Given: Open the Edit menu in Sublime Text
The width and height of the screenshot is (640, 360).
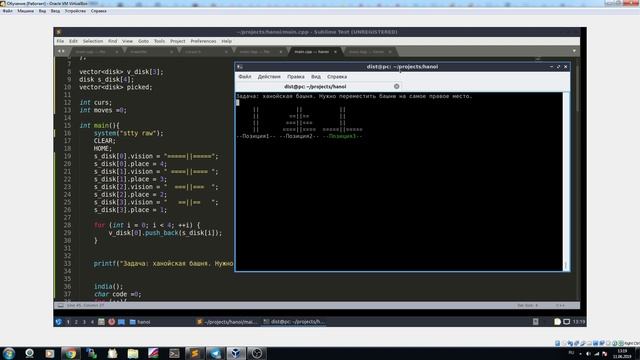Looking at the screenshot, I should coord(73,41).
